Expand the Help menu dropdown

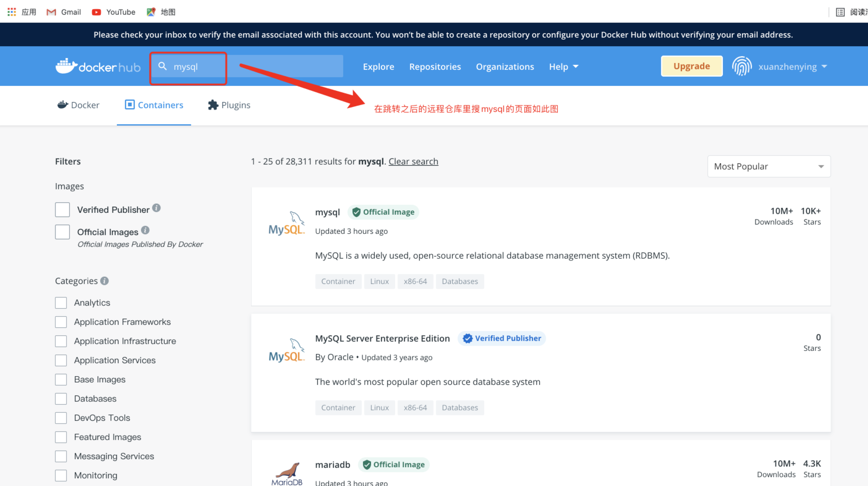(564, 67)
